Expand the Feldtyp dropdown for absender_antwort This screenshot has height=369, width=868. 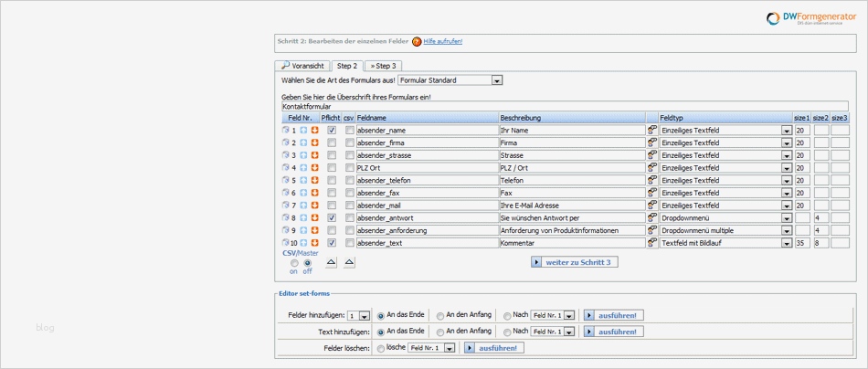click(786, 218)
